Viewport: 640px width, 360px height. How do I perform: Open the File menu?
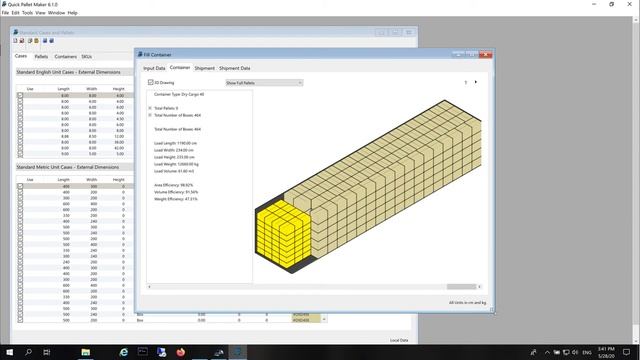(5, 13)
